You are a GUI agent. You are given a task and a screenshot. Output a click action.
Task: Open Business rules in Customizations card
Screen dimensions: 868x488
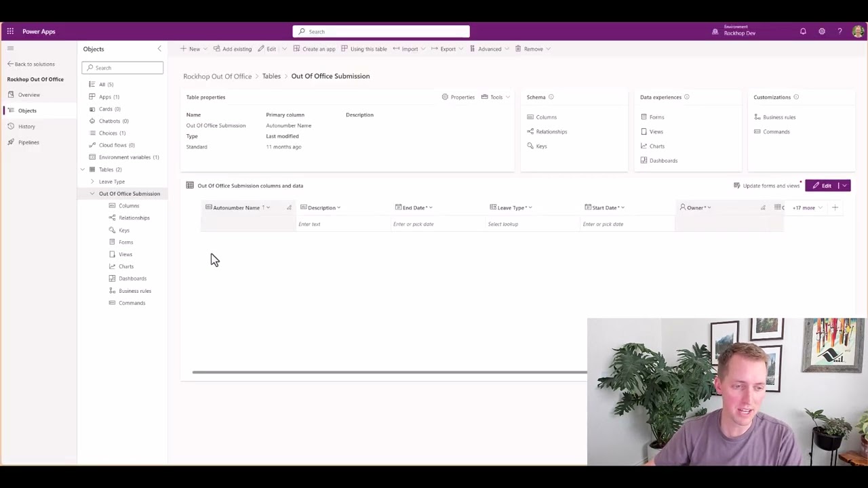774,117
